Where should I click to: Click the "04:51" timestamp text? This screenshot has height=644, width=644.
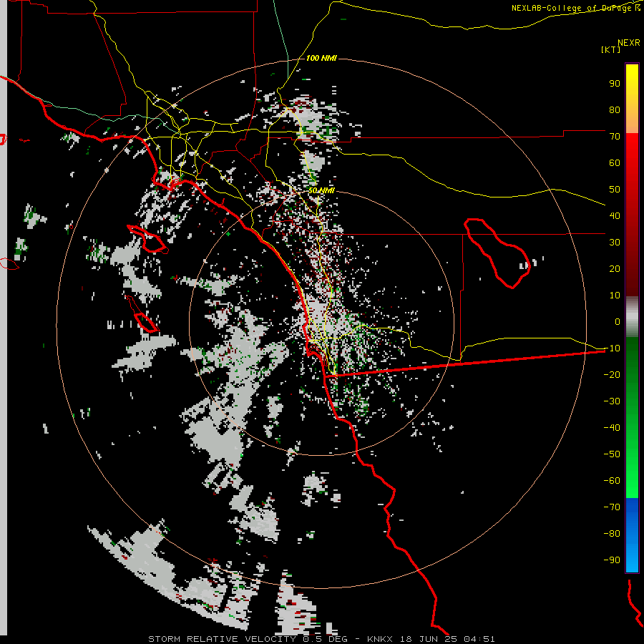coord(479,639)
